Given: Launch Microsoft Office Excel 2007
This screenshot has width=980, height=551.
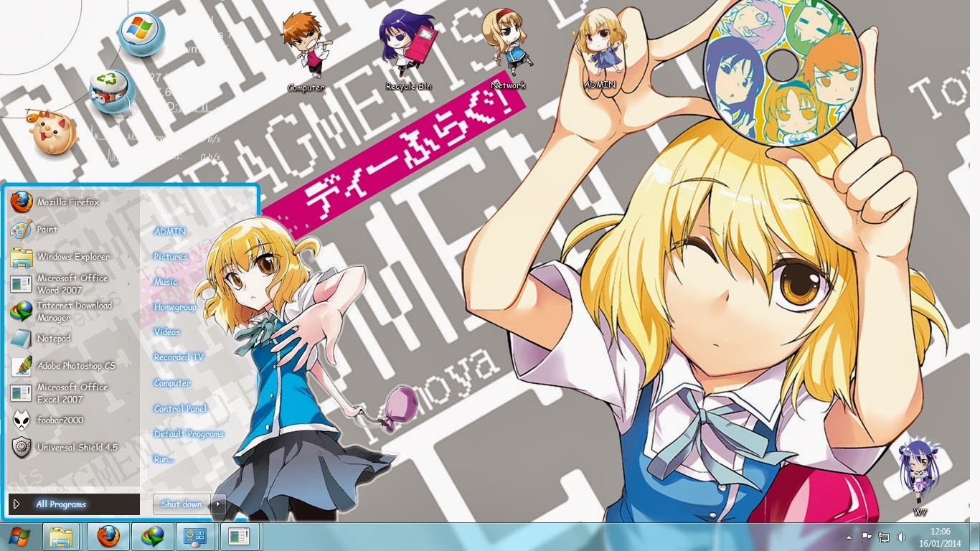Looking at the screenshot, I should click(74, 393).
